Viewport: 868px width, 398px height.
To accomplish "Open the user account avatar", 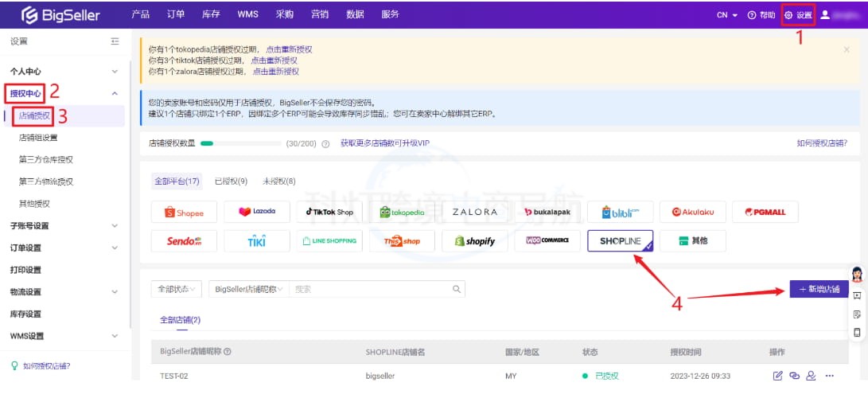I will point(825,15).
